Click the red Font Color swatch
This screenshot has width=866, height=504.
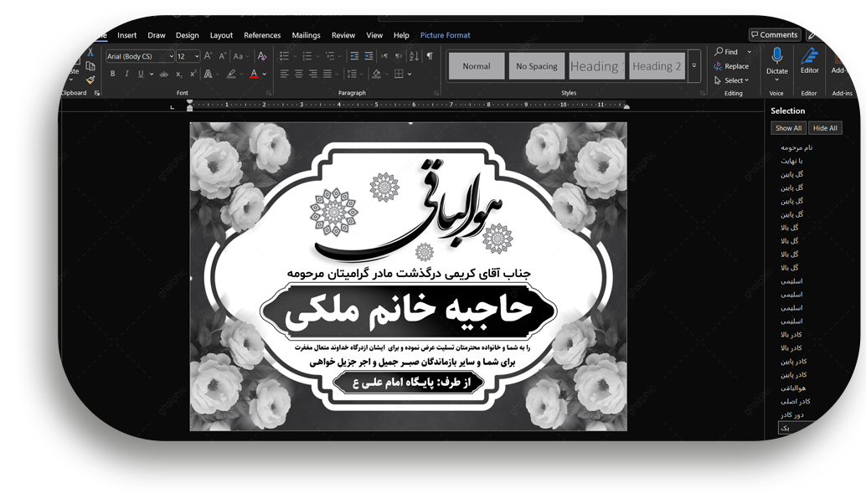[254, 74]
